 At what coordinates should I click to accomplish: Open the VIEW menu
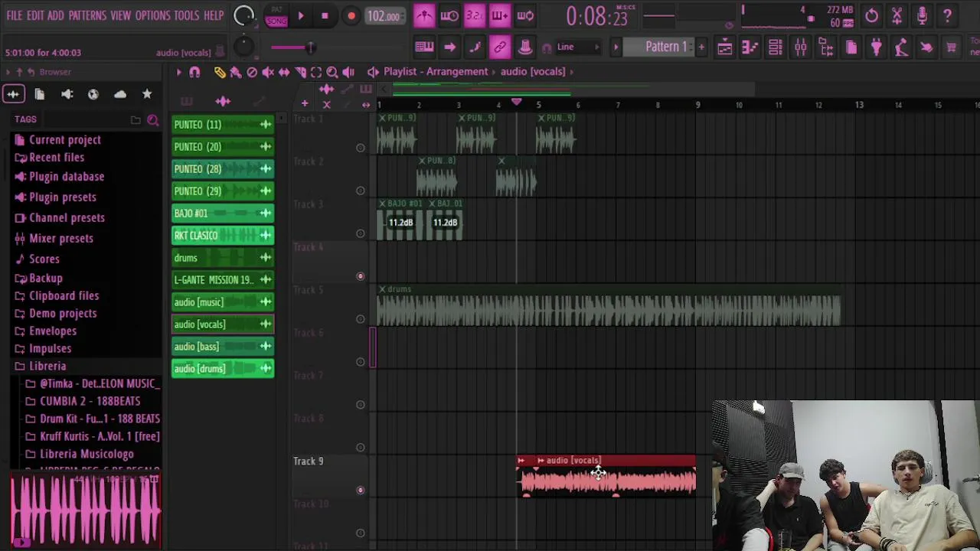(120, 15)
